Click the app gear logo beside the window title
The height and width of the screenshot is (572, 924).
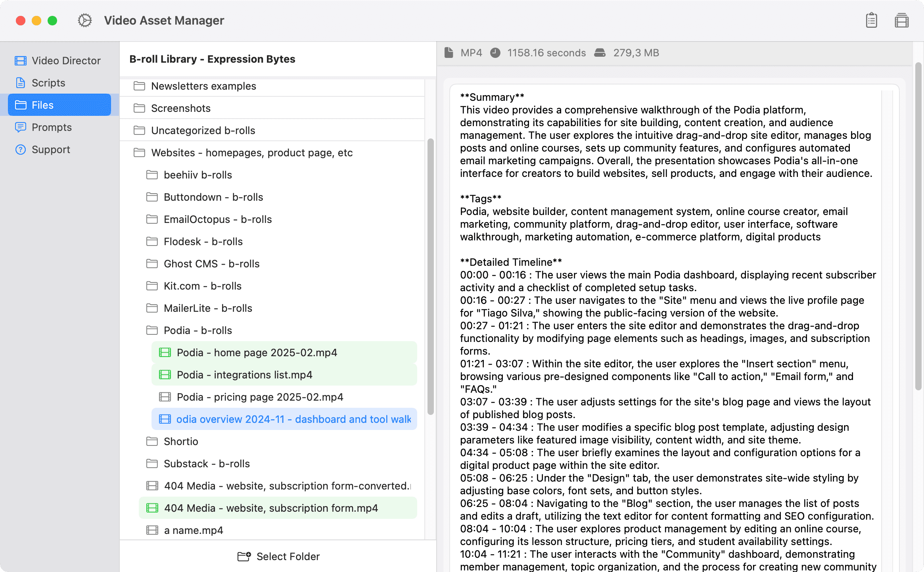[84, 20]
